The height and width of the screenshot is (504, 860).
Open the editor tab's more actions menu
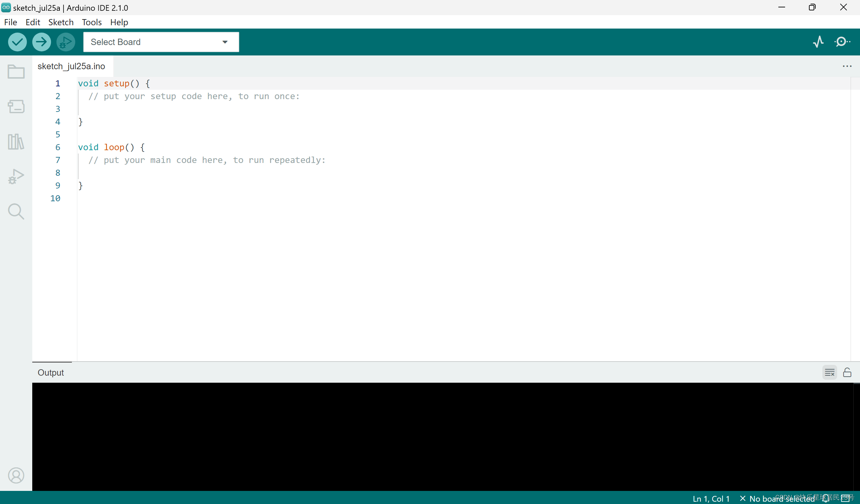tap(847, 66)
